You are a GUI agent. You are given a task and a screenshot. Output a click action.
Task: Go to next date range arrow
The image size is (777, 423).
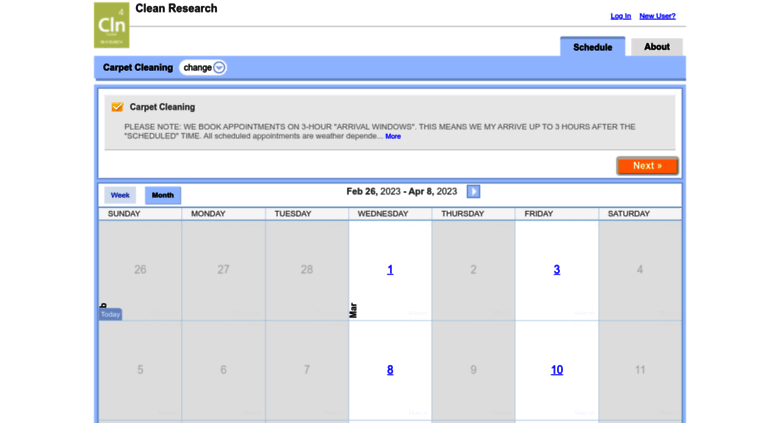(x=473, y=192)
